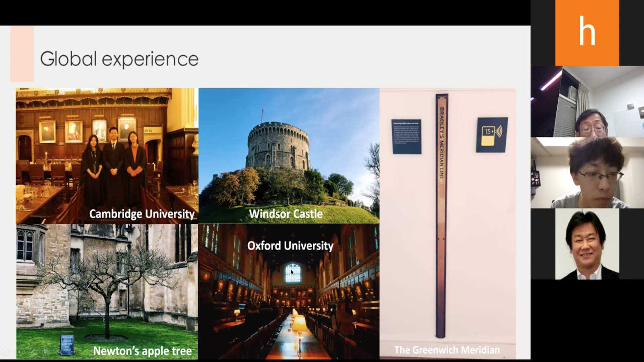Click the slideshow zoom magnifier icon
Screen dimensions: 644x362
click(x=60, y=352)
